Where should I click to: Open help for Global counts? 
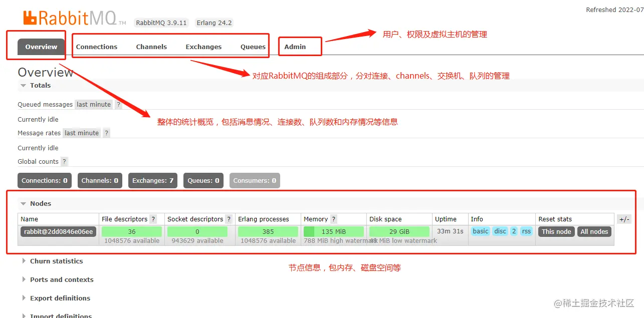[x=64, y=162]
